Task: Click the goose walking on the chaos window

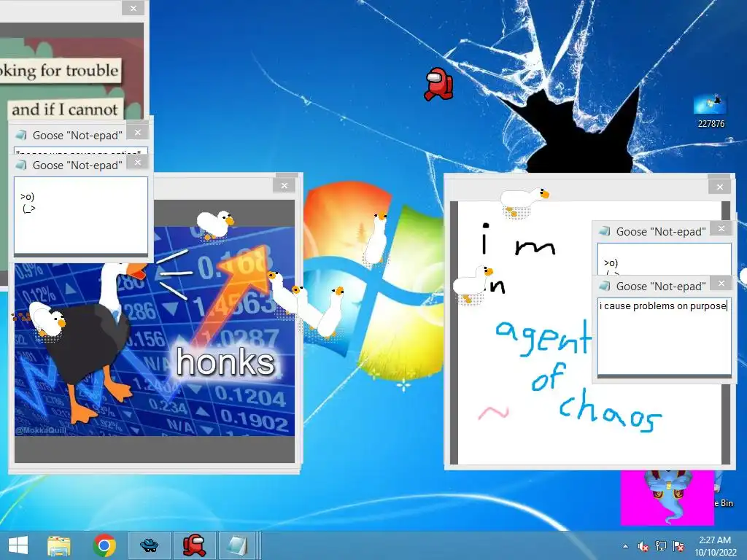Action: tap(524, 201)
